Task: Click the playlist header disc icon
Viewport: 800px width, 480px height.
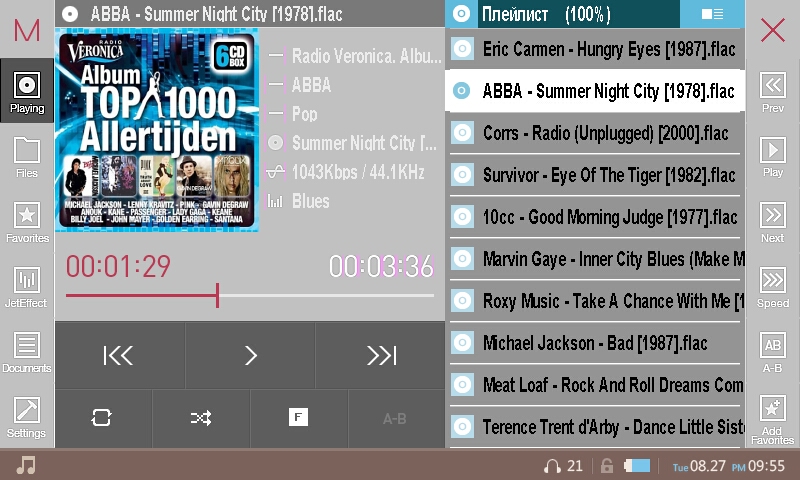Action: click(461, 14)
